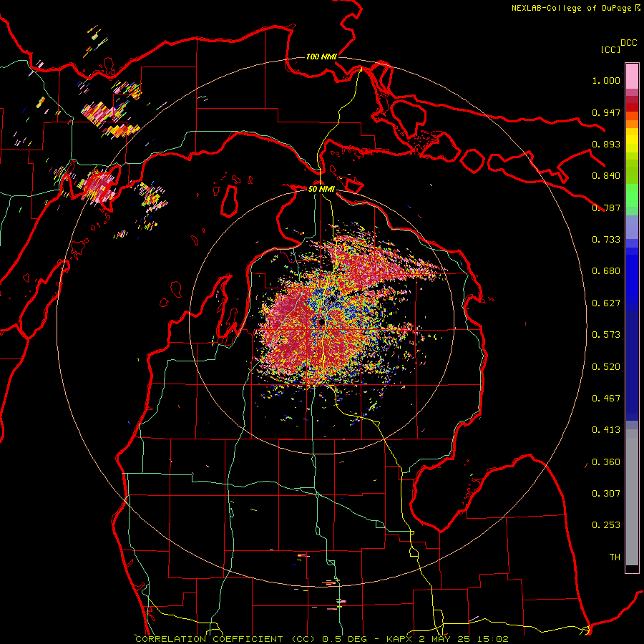Select the 0.413 color scale value
Screen dimensions: 644x644
click(x=606, y=430)
